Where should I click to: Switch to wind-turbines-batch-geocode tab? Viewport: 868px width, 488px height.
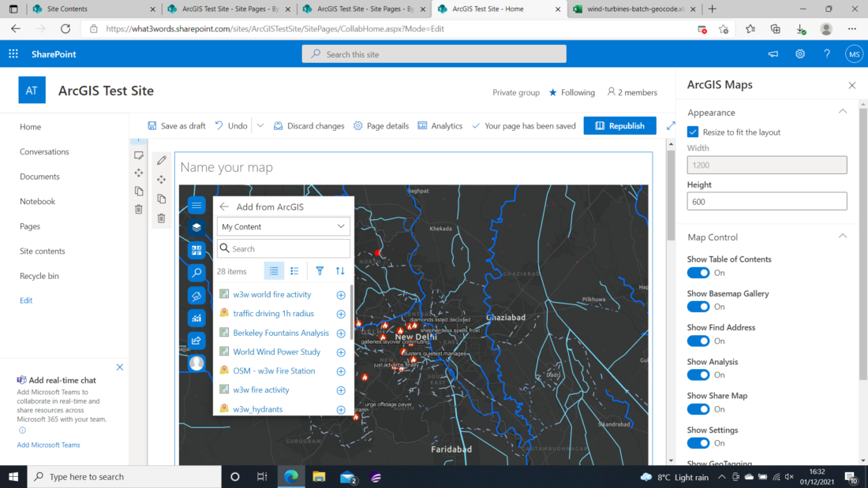coord(634,9)
